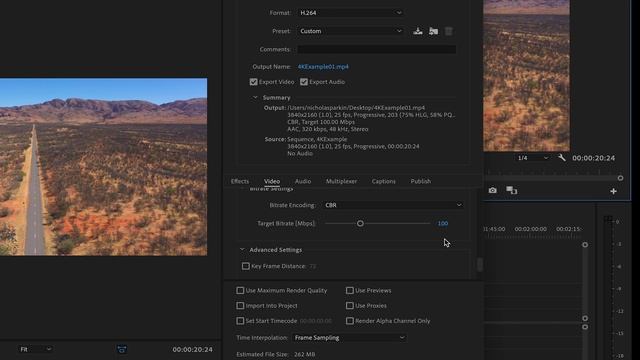Click the Set Start Timecode value field
Viewport: 640px width, 360px height.
[x=316, y=321]
